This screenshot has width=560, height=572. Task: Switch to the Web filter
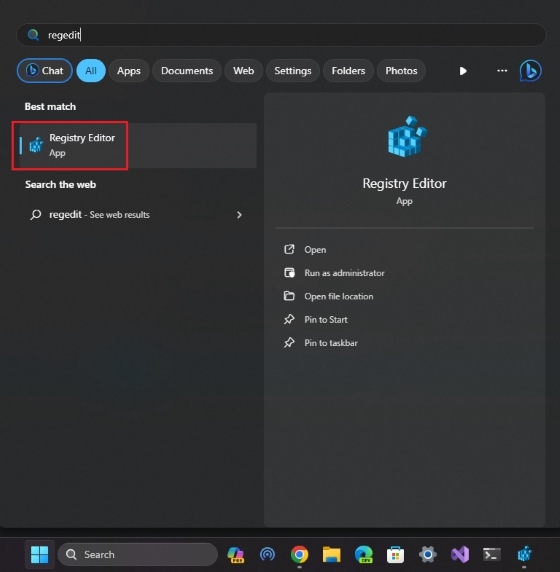243,71
